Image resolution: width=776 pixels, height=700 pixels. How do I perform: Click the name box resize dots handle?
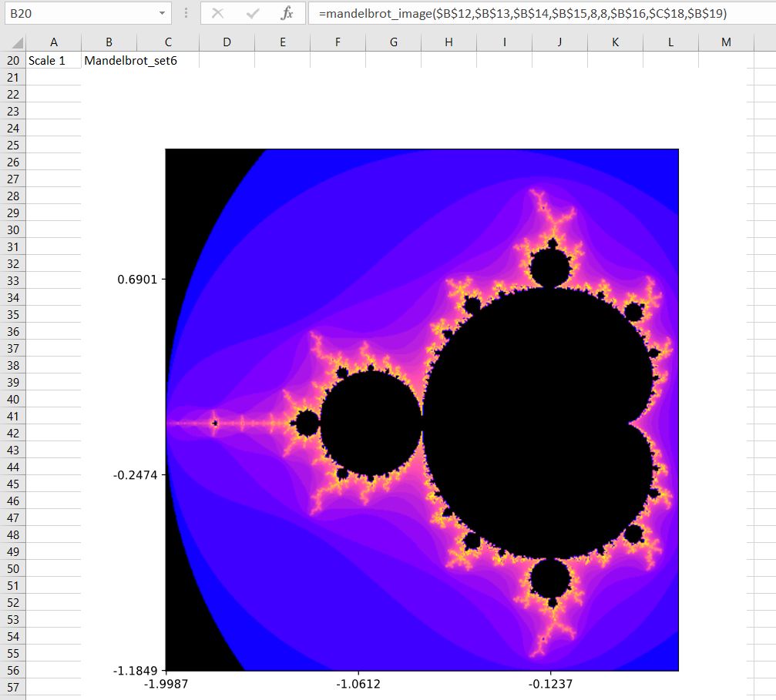[x=186, y=13]
